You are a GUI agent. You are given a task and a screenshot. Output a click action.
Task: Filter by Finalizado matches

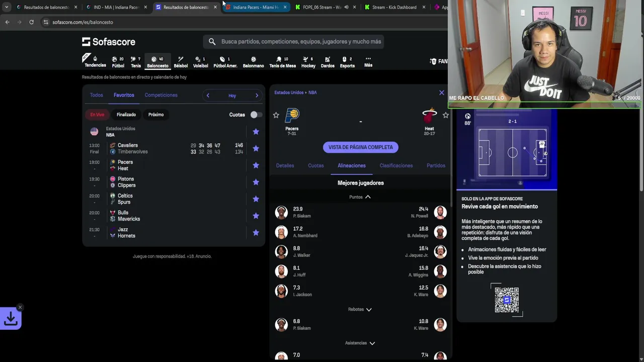(x=126, y=115)
